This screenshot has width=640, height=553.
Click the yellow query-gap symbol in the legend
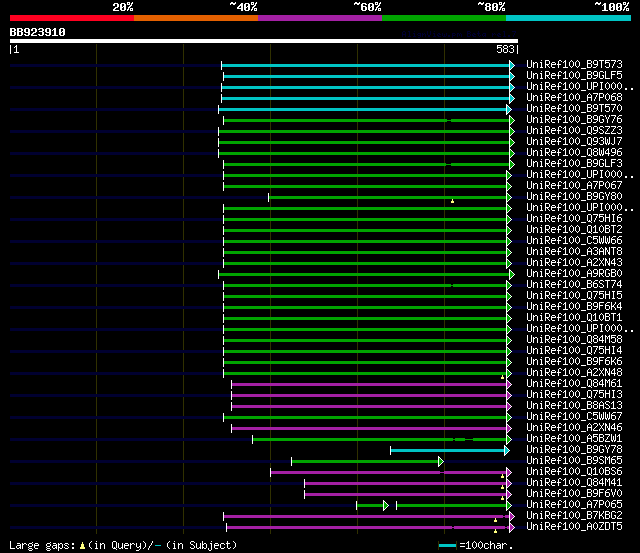[82, 546]
